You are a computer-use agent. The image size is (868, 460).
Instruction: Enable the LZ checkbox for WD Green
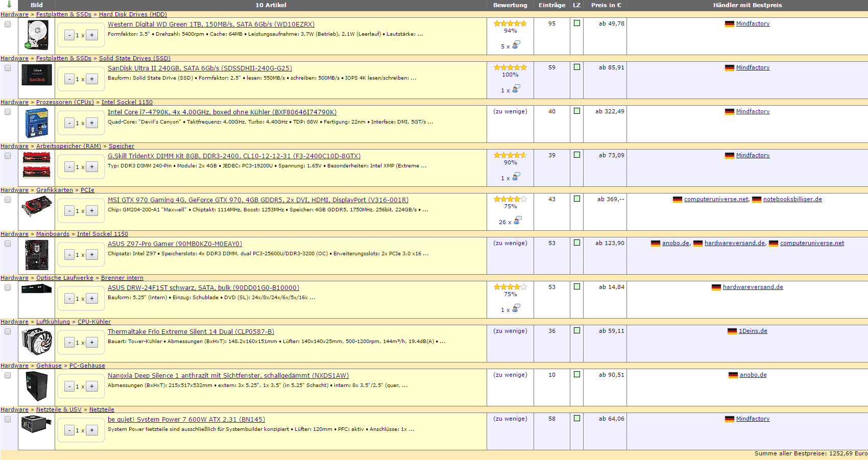[x=577, y=23]
